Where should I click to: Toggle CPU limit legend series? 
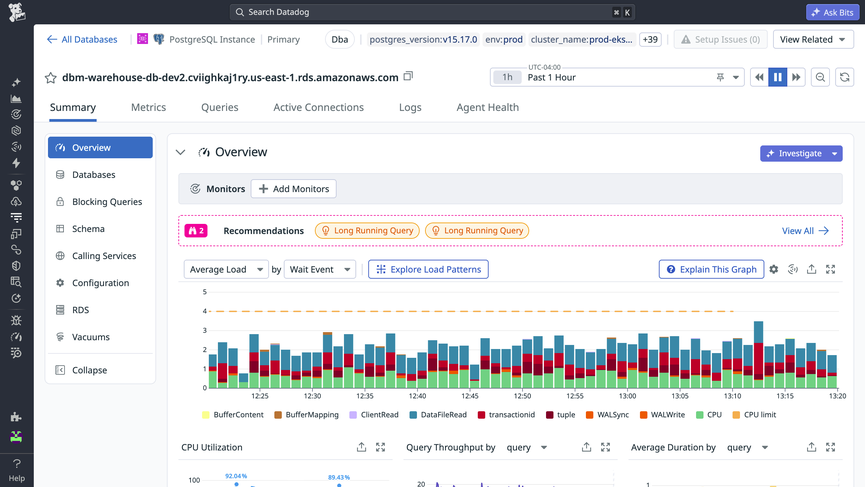pos(754,415)
